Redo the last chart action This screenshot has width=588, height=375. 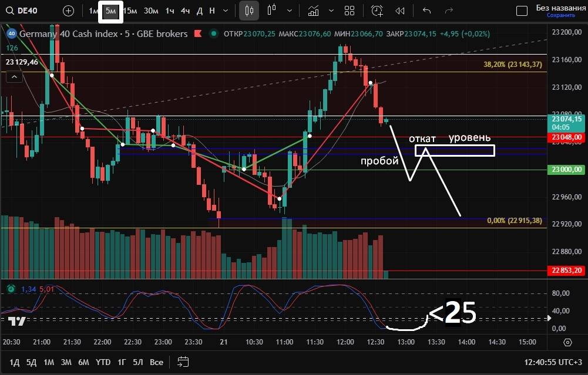point(449,11)
